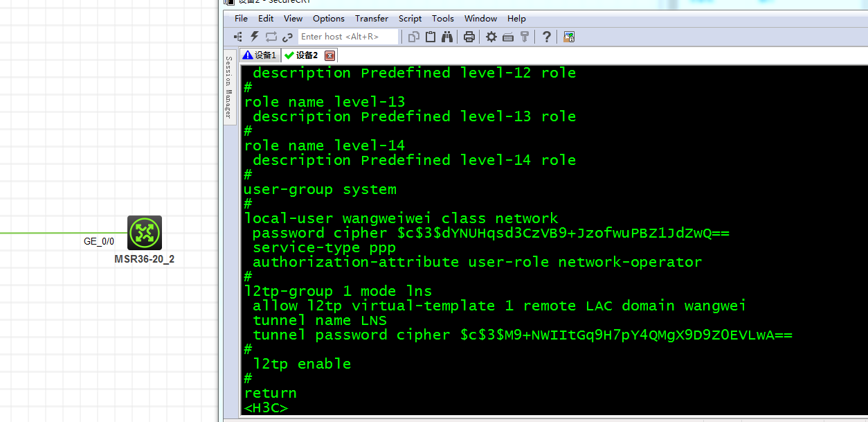Select the MSR36-20_2 router icon
Viewport: 868px width, 422px height.
click(x=145, y=233)
